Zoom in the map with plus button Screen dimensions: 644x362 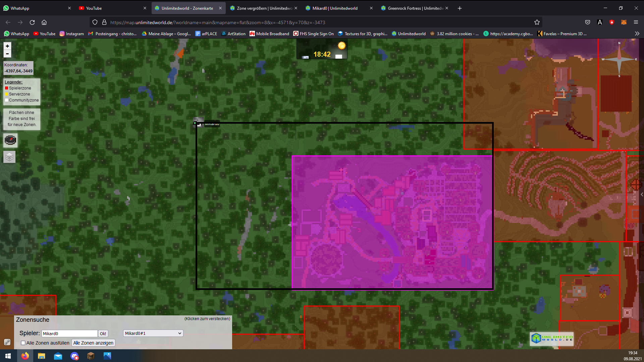click(x=7, y=46)
